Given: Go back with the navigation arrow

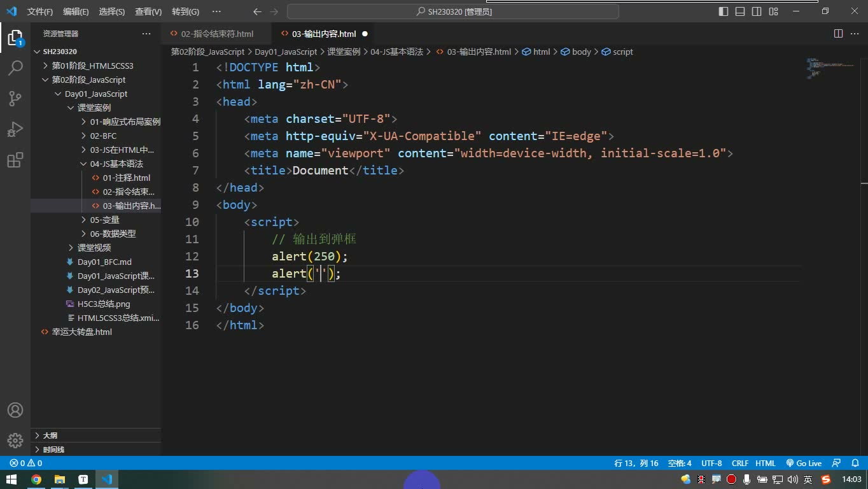Looking at the screenshot, I should click(257, 11).
